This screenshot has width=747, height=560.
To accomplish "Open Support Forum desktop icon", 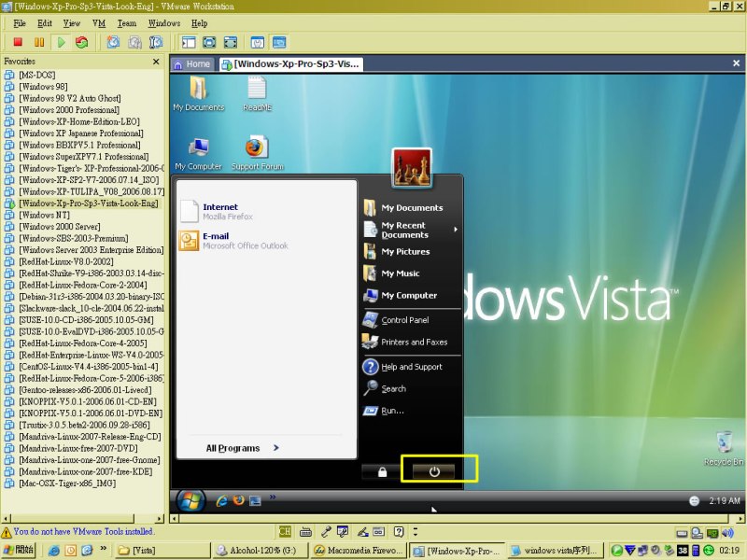I will pyautogui.click(x=258, y=153).
